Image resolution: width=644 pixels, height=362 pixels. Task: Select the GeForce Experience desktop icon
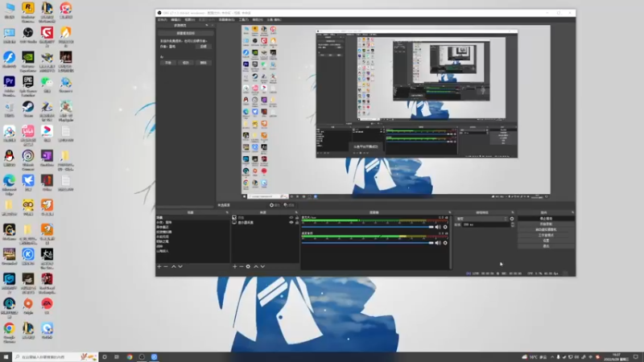tap(28, 61)
